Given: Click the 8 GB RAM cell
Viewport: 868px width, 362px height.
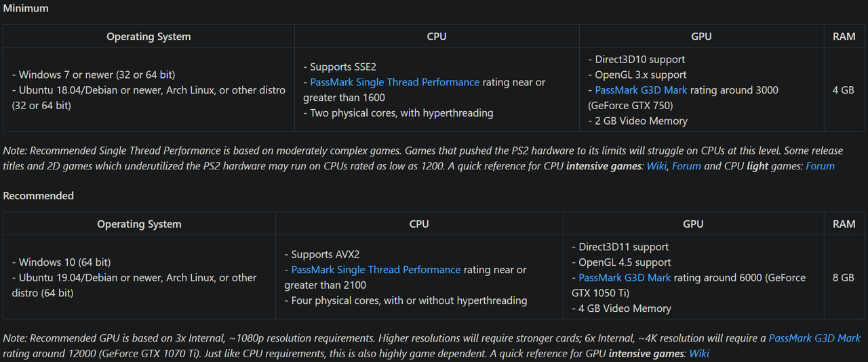Looking at the screenshot, I should (844, 278).
